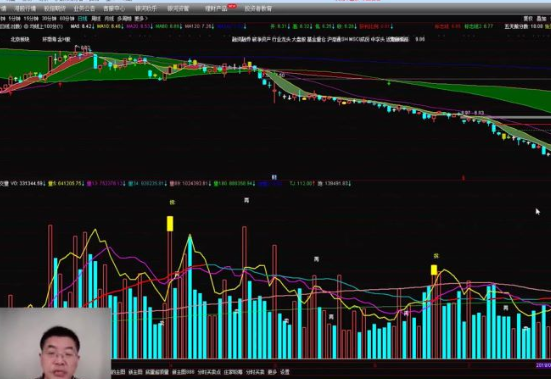This screenshot has width=551, height=379.
Task: Click the 设置 button in bottom bar
Action: 285,372
